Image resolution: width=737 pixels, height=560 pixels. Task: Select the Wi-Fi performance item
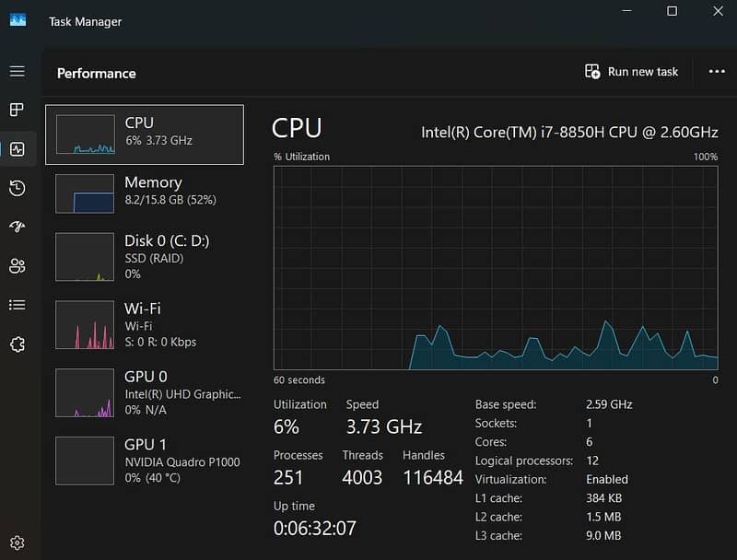(145, 324)
